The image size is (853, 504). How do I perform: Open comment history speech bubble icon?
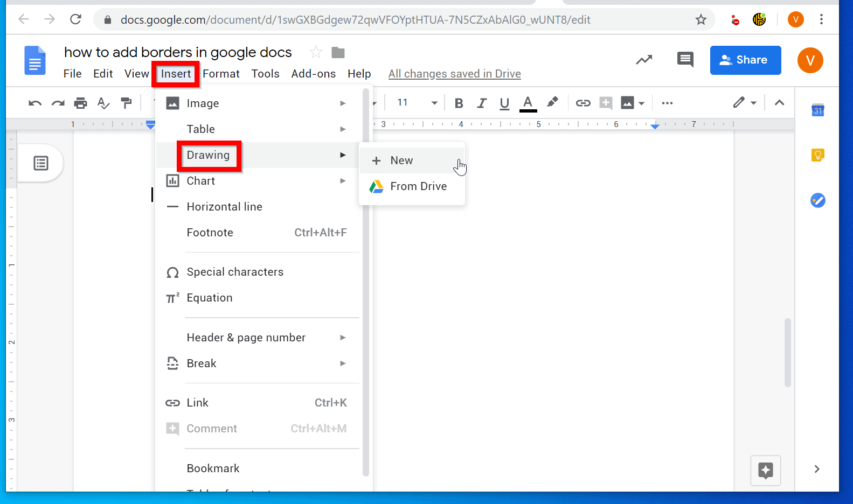point(685,60)
